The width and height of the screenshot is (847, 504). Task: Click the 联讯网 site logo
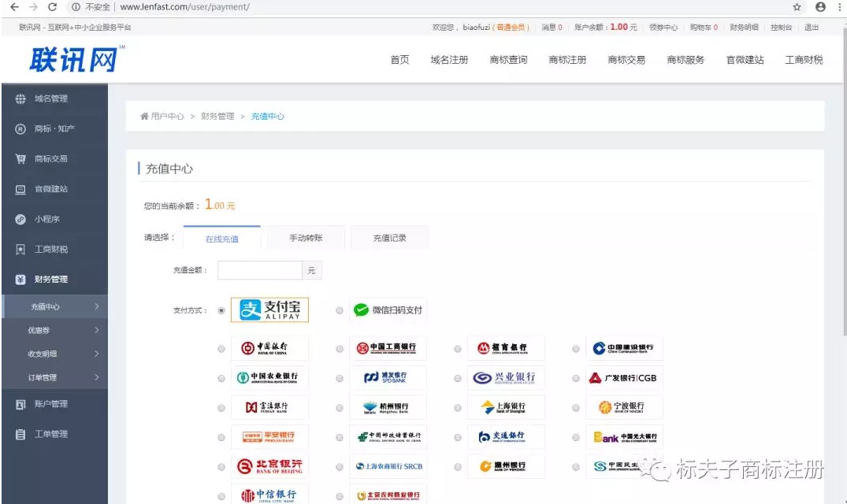click(x=76, y=59)
